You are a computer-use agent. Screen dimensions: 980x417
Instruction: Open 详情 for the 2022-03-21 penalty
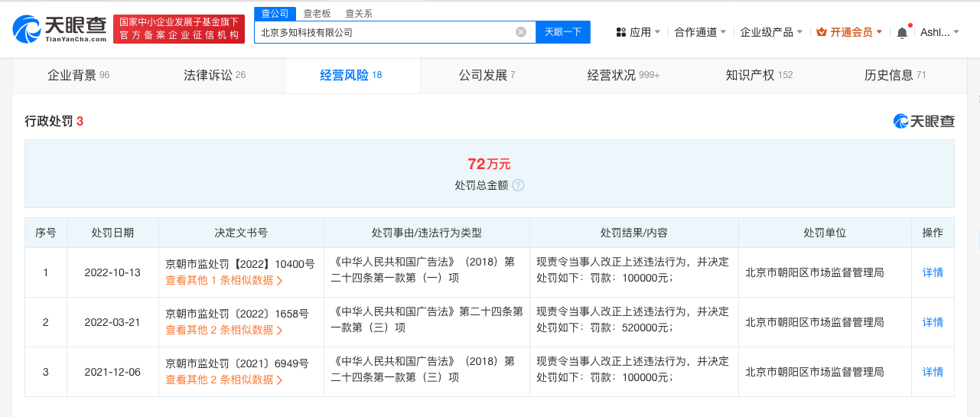coord(933,322)
